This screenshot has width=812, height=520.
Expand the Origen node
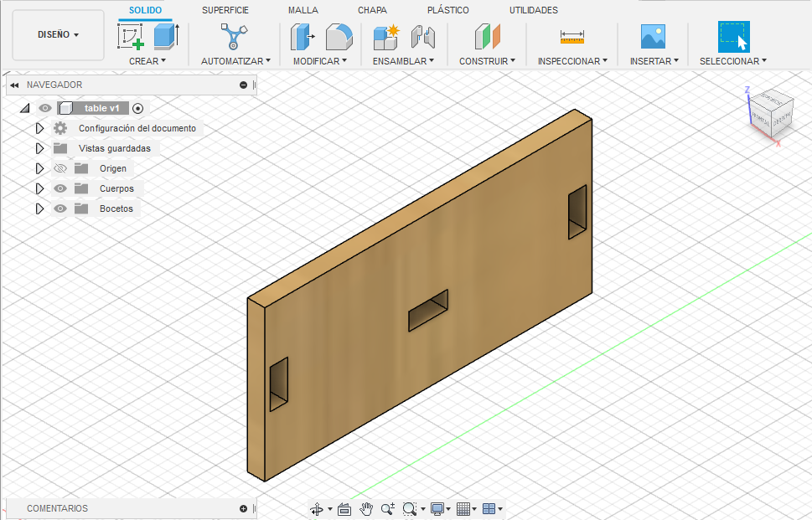(39, 168)
